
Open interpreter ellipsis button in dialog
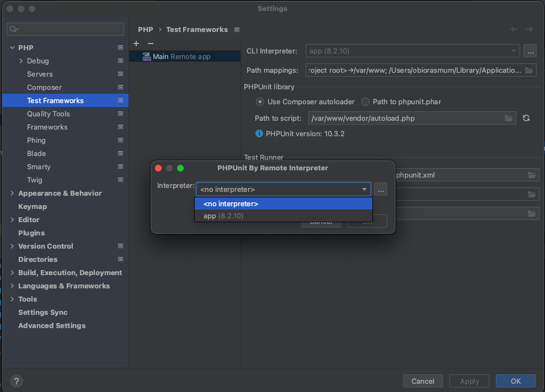(x=381, y=190)
